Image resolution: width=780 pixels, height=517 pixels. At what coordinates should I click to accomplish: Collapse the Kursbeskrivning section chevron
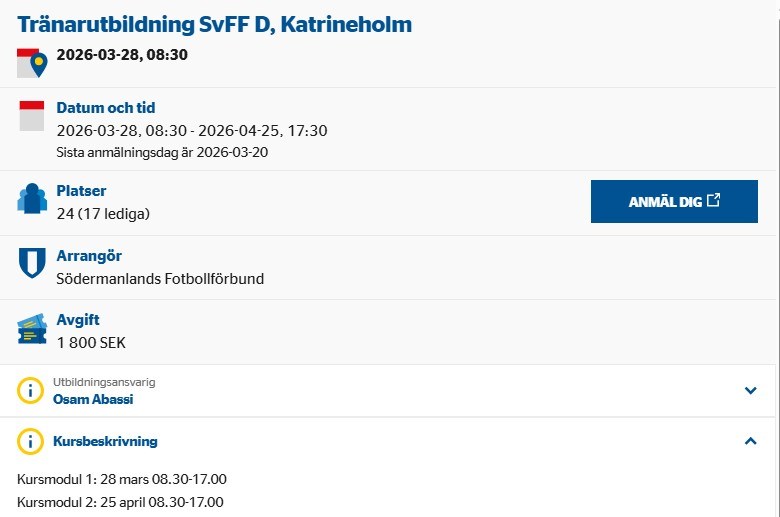coord(751,441)
